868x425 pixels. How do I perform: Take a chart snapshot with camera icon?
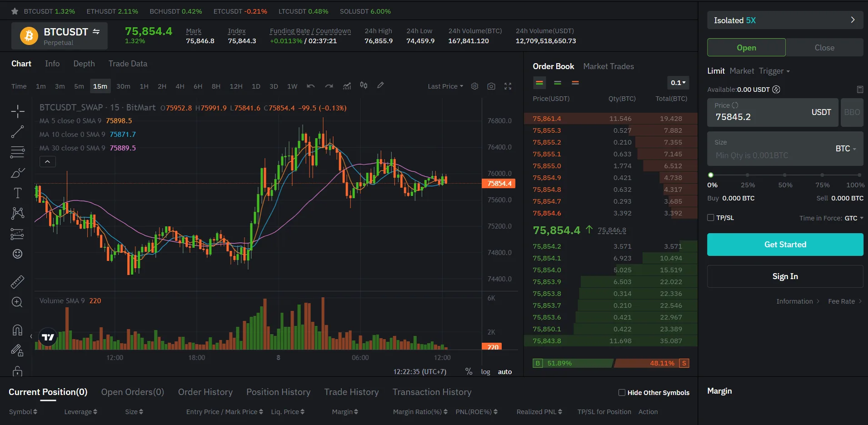point(491,86)
